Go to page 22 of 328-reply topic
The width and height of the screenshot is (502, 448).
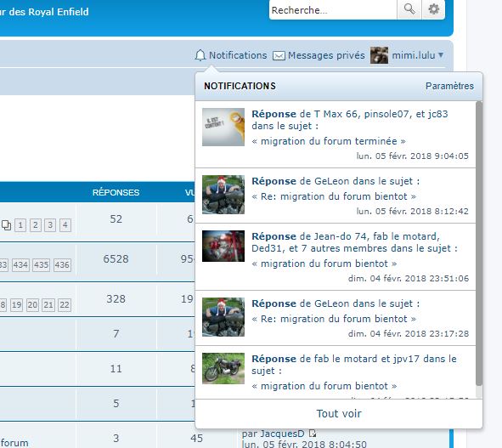65,304
